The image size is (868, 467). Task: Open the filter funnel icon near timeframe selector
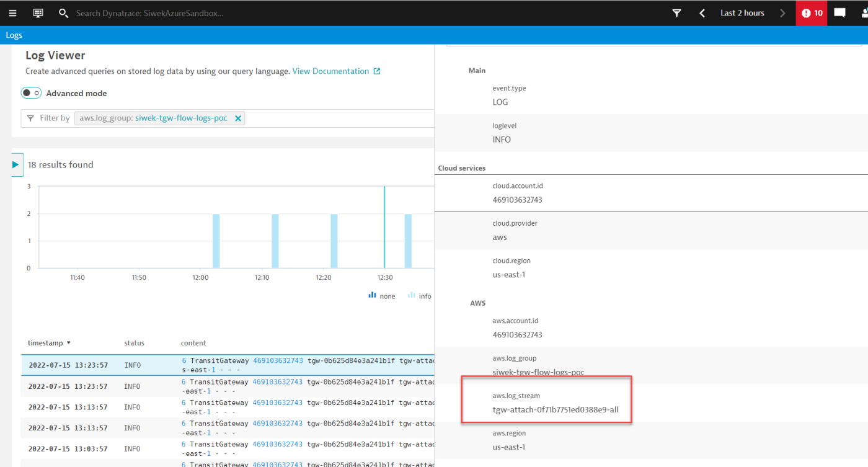click(676, 12)
